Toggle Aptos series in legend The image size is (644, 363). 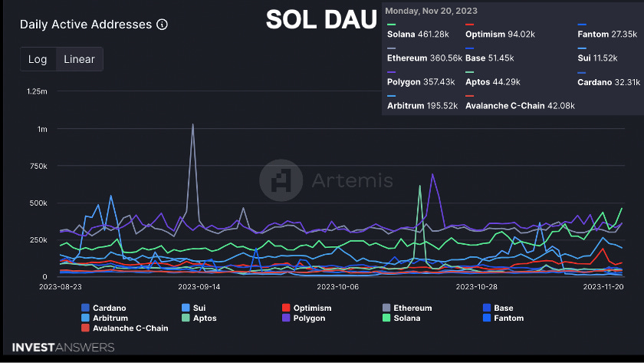pyautogui.click(x=199, y=318)
